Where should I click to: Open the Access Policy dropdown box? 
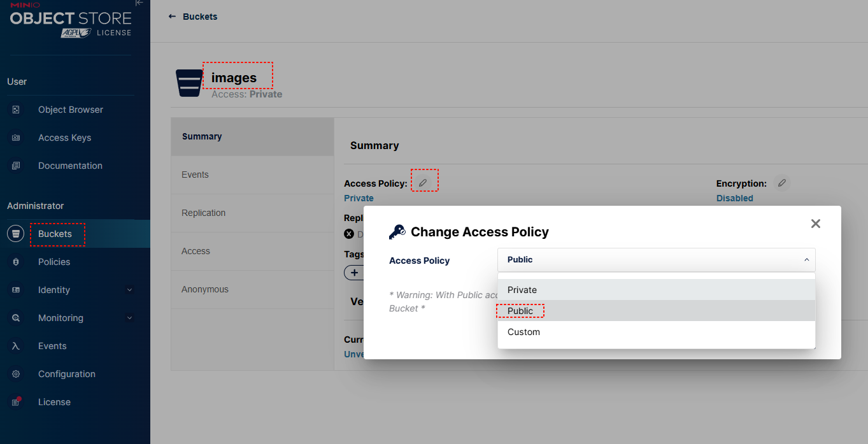click(656, 260)
